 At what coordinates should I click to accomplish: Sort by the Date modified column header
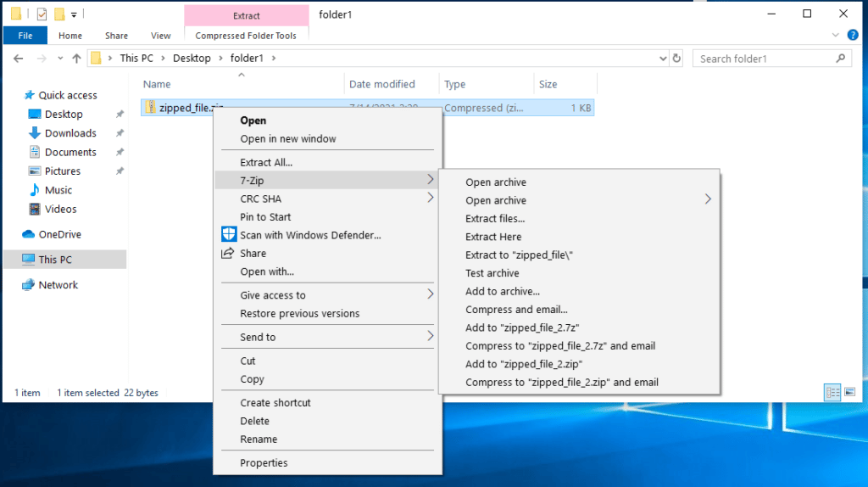[382, 84]
